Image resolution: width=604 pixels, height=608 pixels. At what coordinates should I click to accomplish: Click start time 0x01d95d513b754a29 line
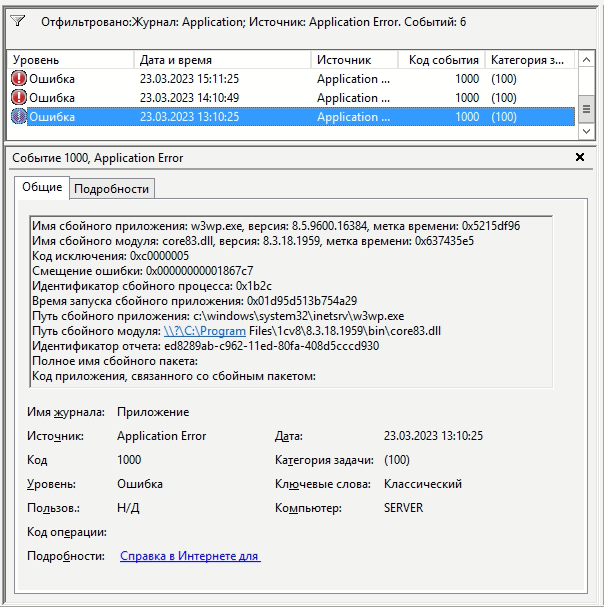(194, 301)
